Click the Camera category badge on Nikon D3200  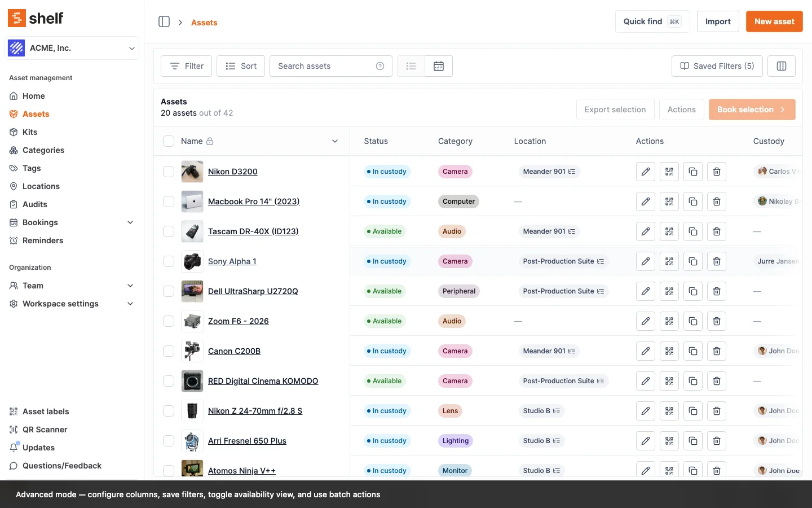455,172
